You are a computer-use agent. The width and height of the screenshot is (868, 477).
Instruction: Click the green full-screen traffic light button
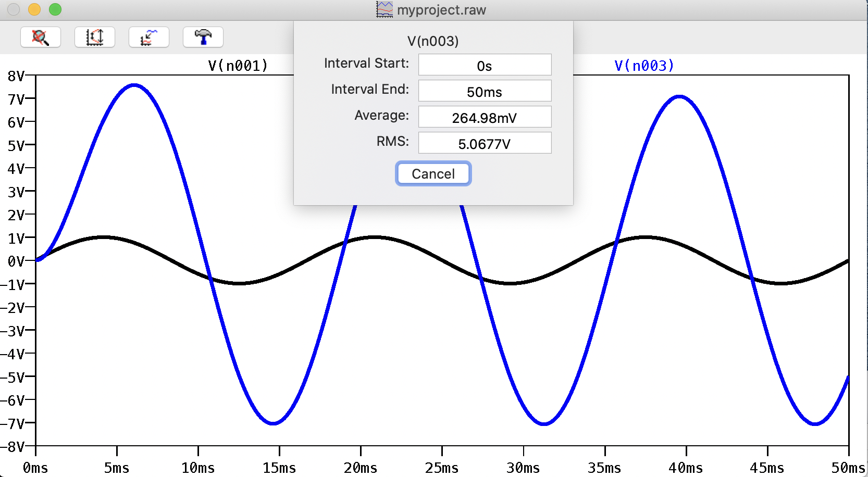pos(55,9)
